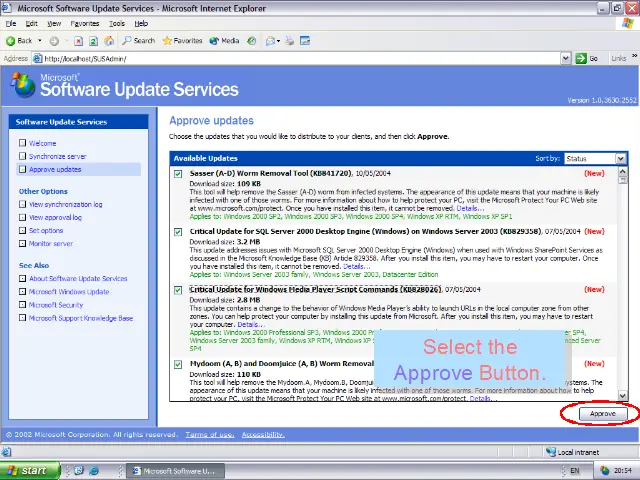Click Sasser Worm Removal Tool title
Image resolution: width=640 pixels, height=480 pixels.
270,173
